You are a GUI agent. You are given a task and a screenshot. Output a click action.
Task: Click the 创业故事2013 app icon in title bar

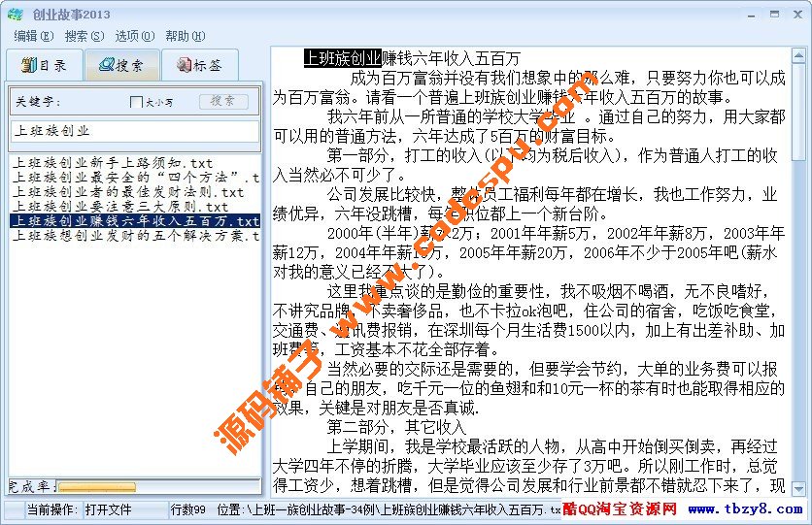16,15
